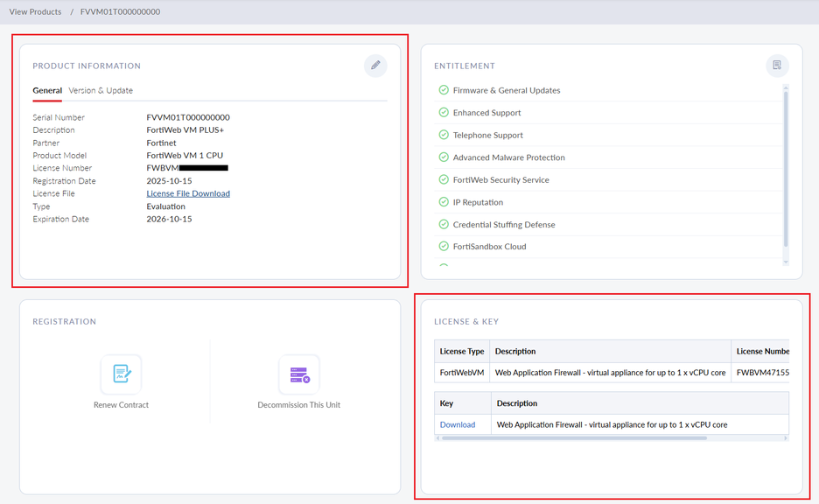Click the license row Web Application Firewall description

pos(610,373)
